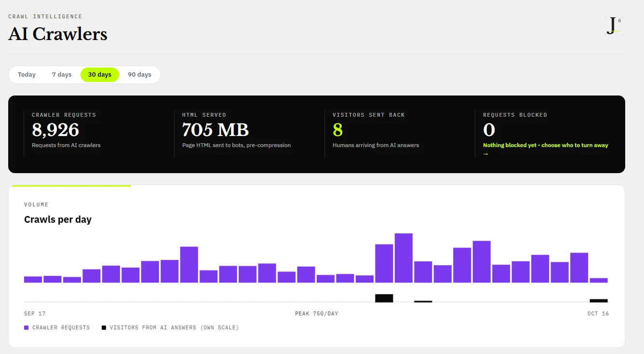
Task: Click the 8,926 crawler requests value
Action: (55, 130)
